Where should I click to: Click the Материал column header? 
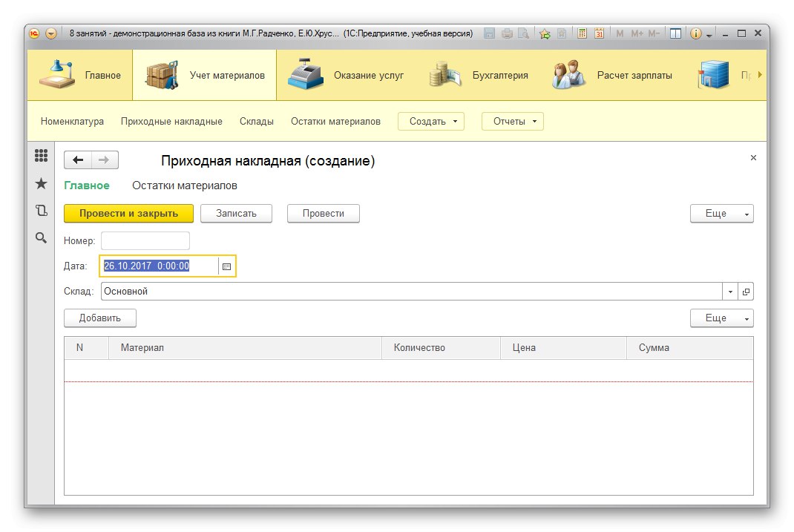click(x=245, y=348)
